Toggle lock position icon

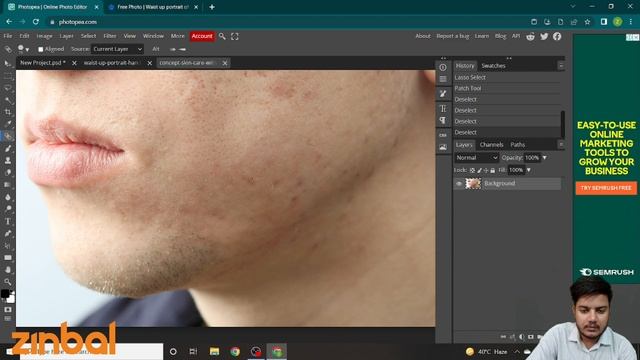coord(486,170)
